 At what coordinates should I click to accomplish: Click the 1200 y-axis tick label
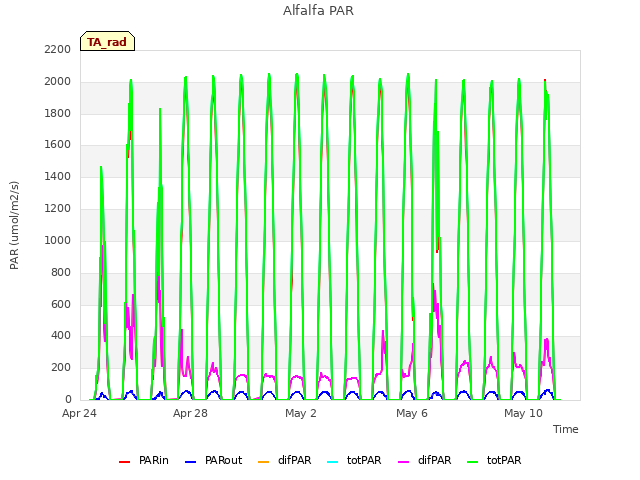click(x=58, y=209)
